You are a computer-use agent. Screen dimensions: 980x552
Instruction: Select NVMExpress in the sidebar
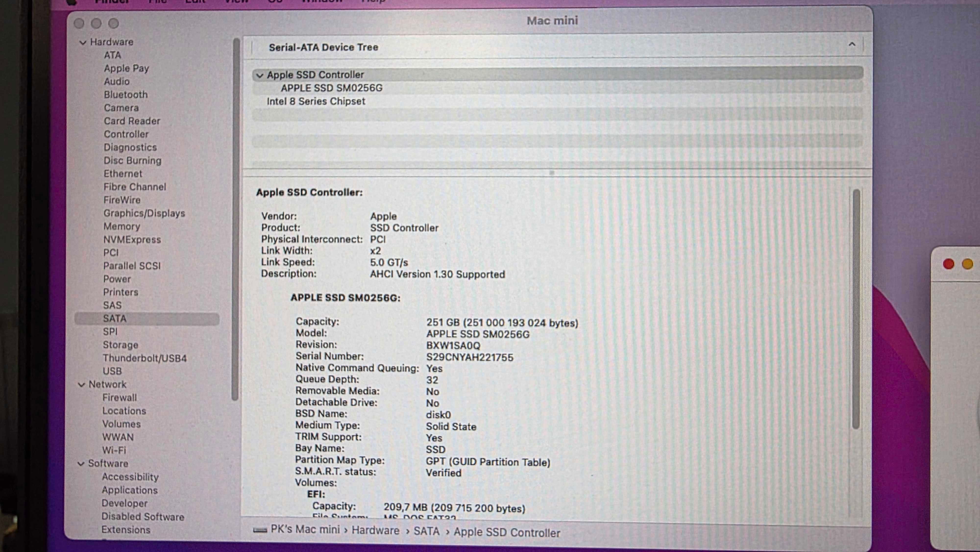[x=132, y=240]
